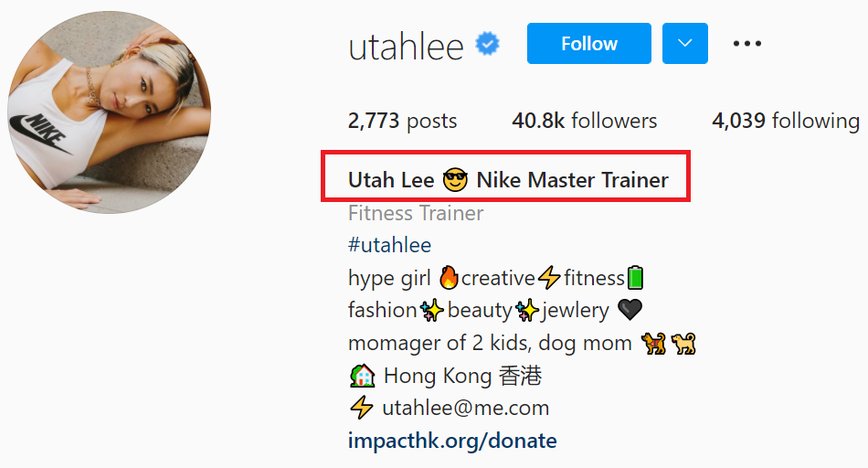The width and height of the screenshot is (868, 468).
Task: Open the impacthk.org/donate link
Action: [452, 441]
